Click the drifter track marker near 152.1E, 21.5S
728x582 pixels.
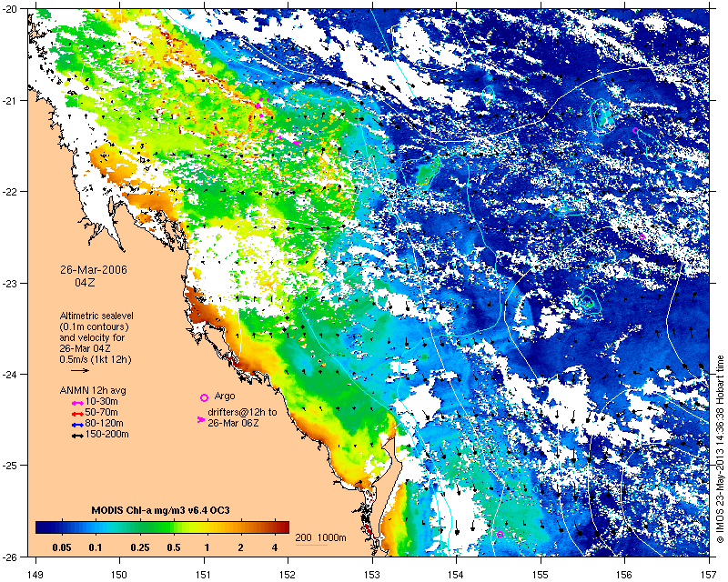click(x=297, y=144)
